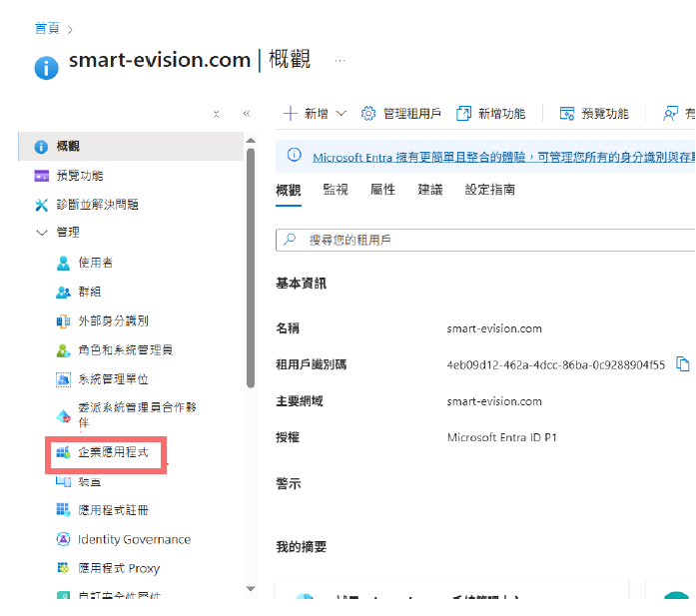The height and width of the screenshot is (616, 696).
Task: Click the 應用程式註冊 grid icon
Action: [x=63, y=510]
